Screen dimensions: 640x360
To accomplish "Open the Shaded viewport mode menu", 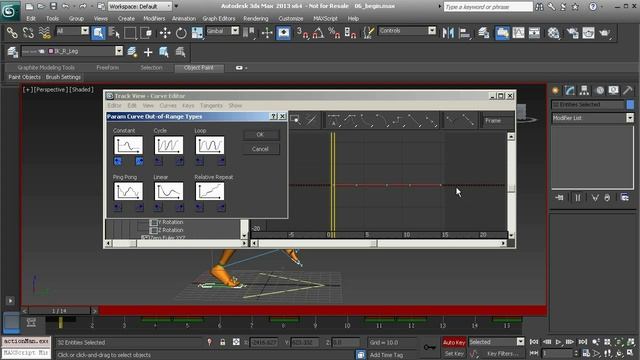I will [82, 89].
